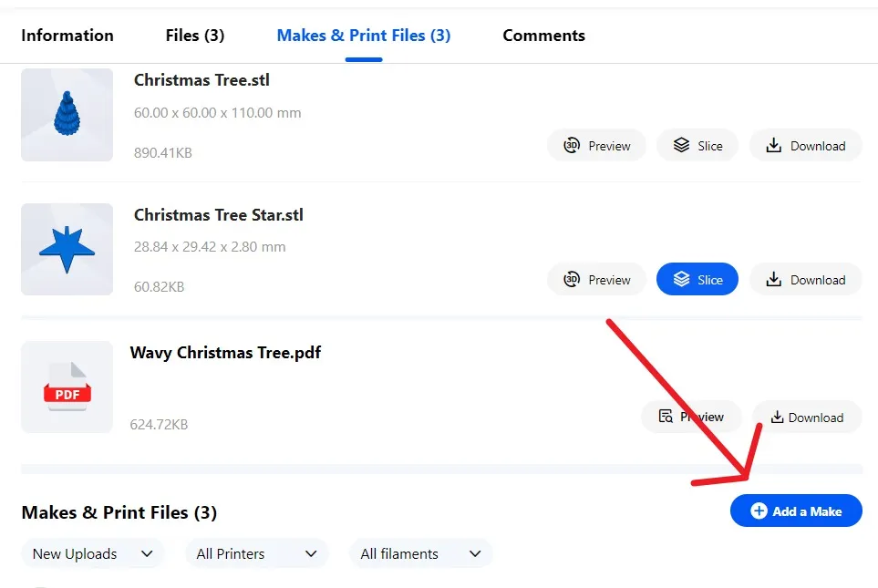Switch to the Information tab

67,36
